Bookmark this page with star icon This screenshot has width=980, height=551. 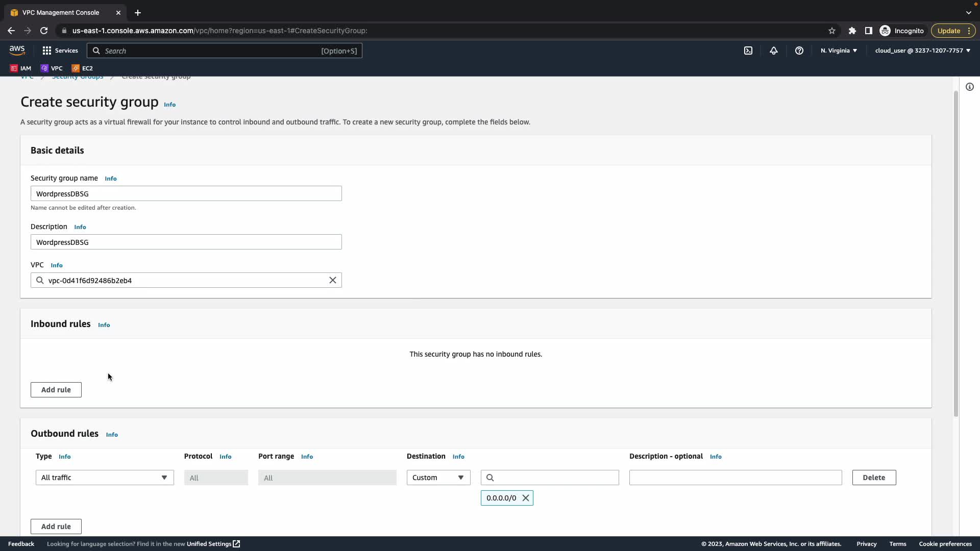click(832, 31)
